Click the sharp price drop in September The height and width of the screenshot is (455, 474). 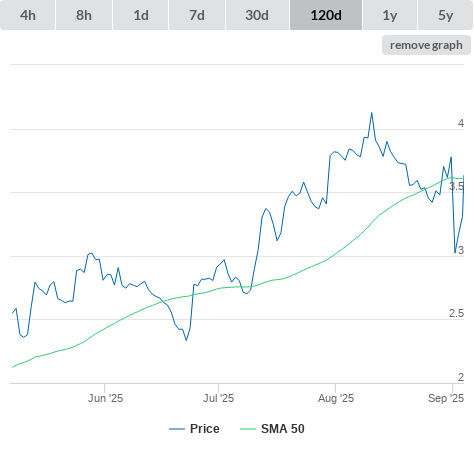455,252
